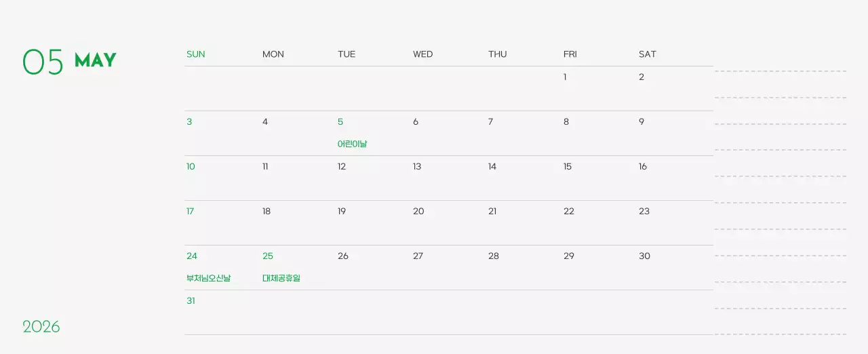Select the SUN column header
The height and width of the screenshot is (354, 868).
coord(195,54)
